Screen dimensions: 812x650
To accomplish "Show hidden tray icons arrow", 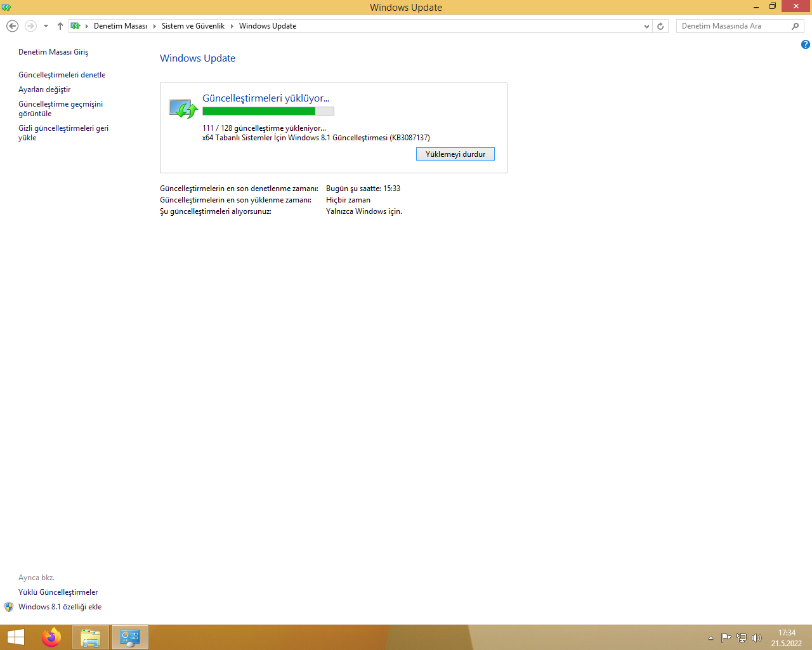I will 710,638.
